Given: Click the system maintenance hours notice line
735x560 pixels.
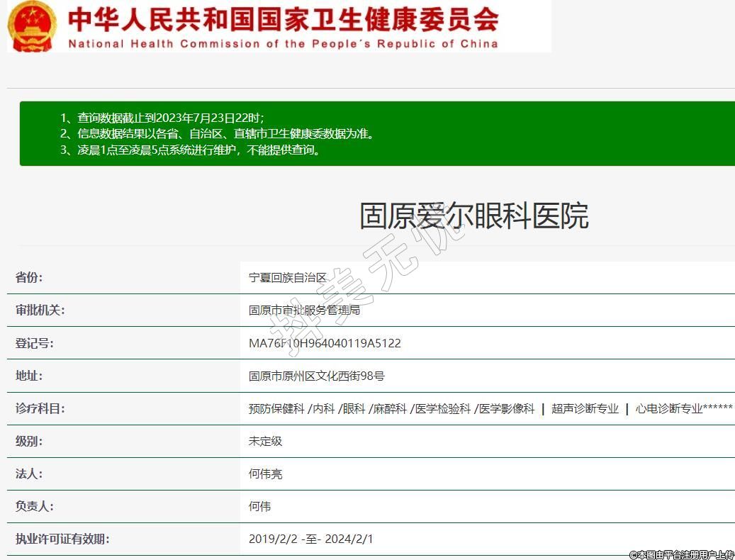Looking at the screenshot, I should (x=199, y=150).
